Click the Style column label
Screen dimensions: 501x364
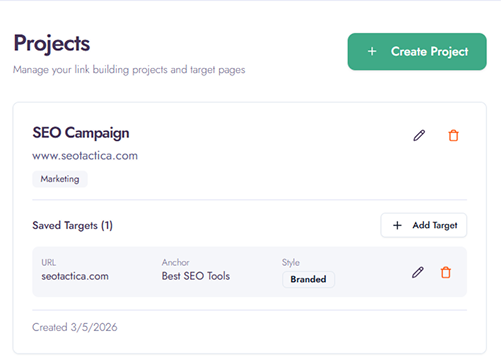tap(291, 263)
